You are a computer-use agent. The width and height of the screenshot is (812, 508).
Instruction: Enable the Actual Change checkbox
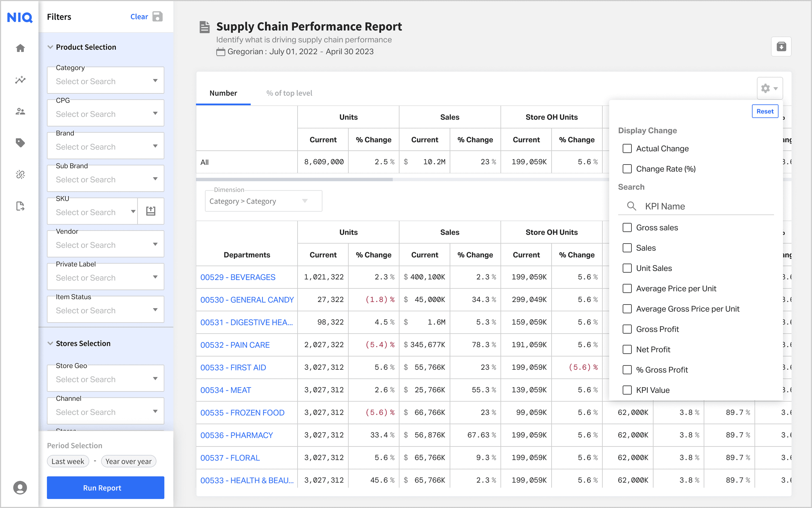(627, 148)
